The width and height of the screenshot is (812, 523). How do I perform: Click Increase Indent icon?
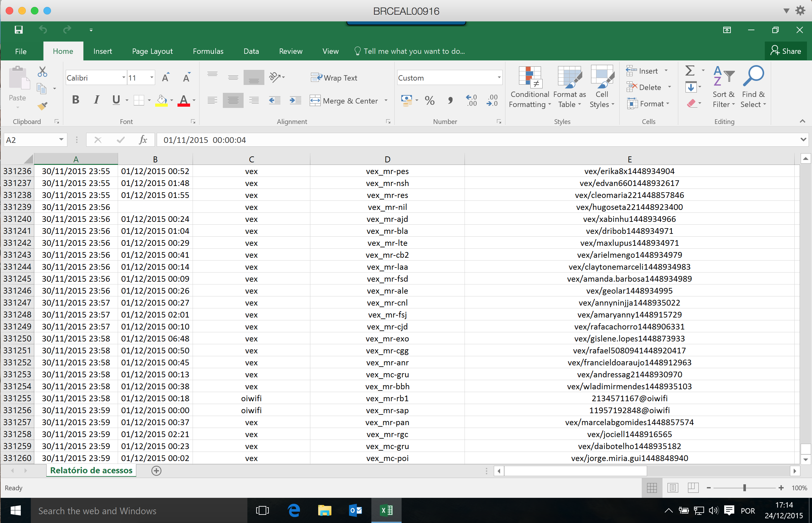[x=295, y=100]
